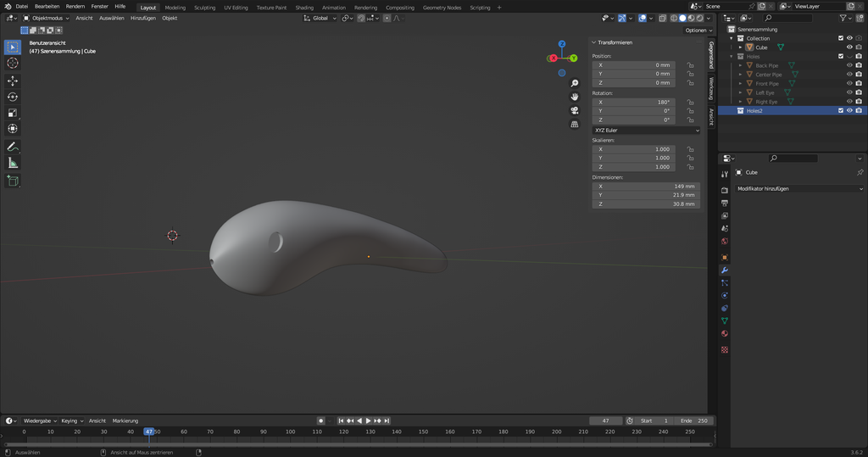Expand the Back Pipe tree item
868x457 pixels.
tap(740, 65)
